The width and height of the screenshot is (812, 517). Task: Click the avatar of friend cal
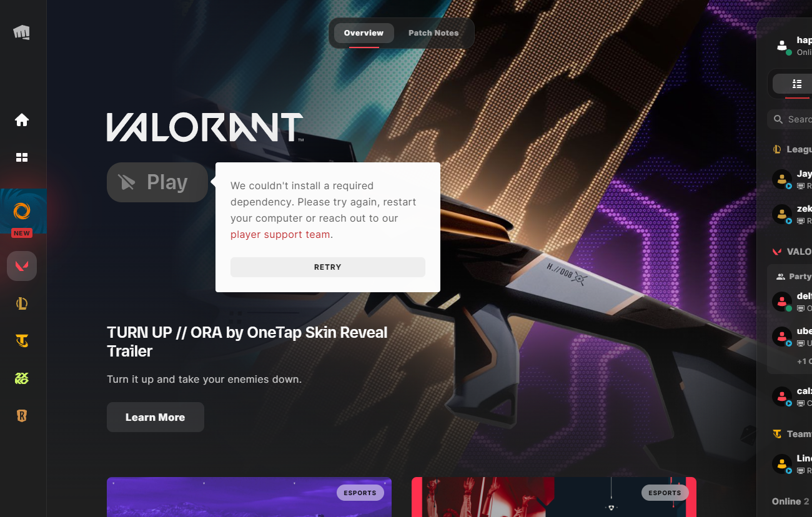point(782,397)
